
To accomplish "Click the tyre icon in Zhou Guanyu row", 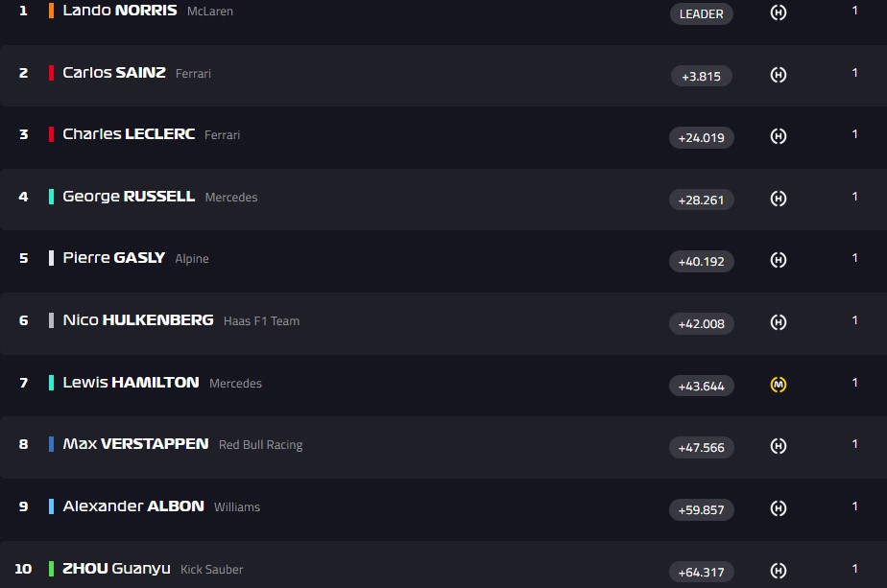I will coord(779,571).
